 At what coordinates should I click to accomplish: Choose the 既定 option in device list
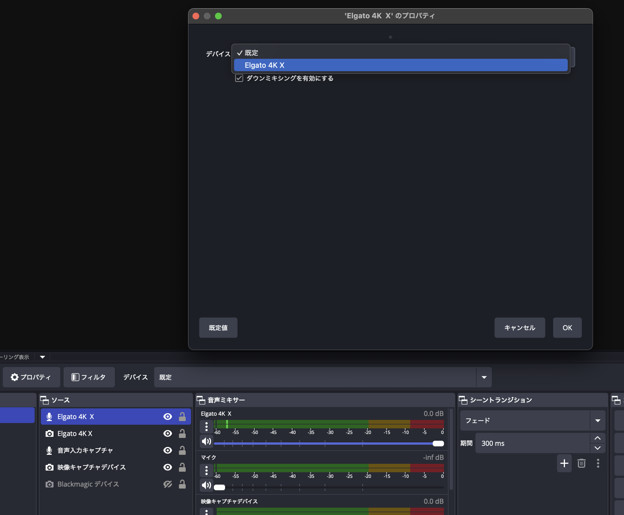coord(400,53)
